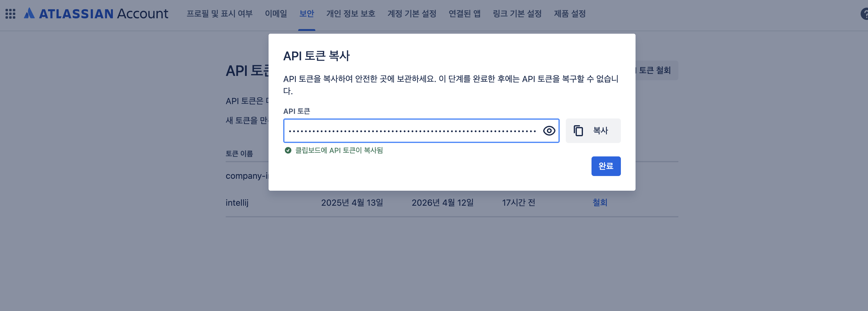Screen dimensions: 868x311
Task: Go to 계정 기본 설정 tab
Action: [x=411, y=13]
